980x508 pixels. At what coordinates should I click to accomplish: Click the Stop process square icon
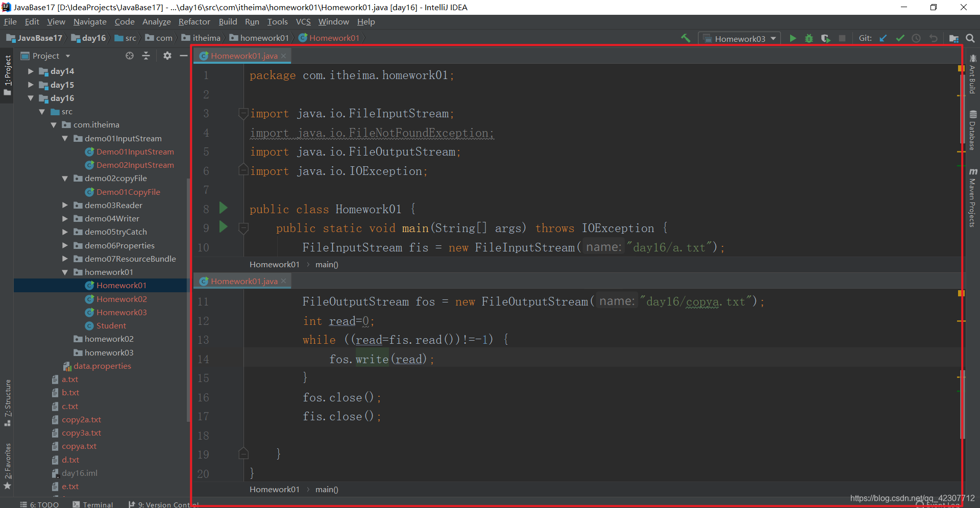(842, 38)
